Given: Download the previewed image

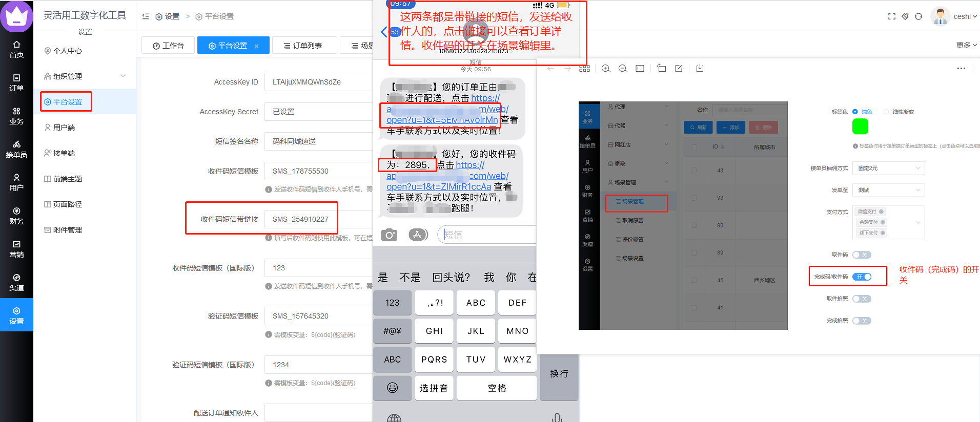Looking at the screenshot, I should [700, 68].
